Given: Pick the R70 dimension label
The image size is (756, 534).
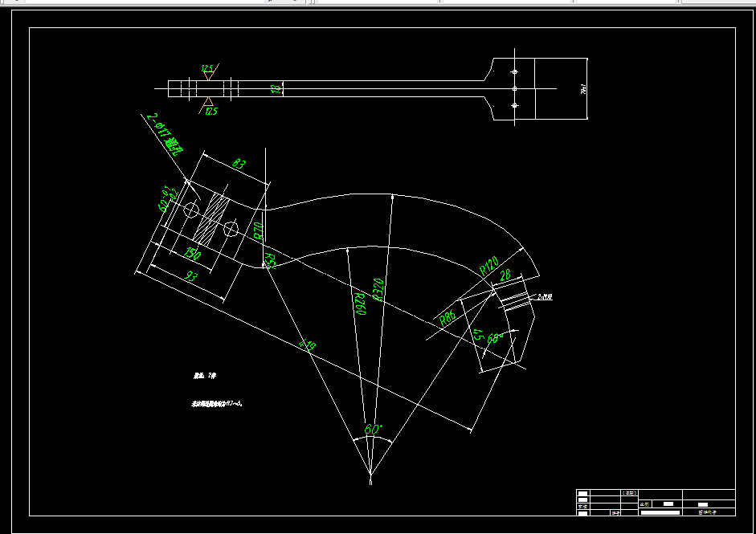Looking at the screenshot, I should tap(259, 230).
